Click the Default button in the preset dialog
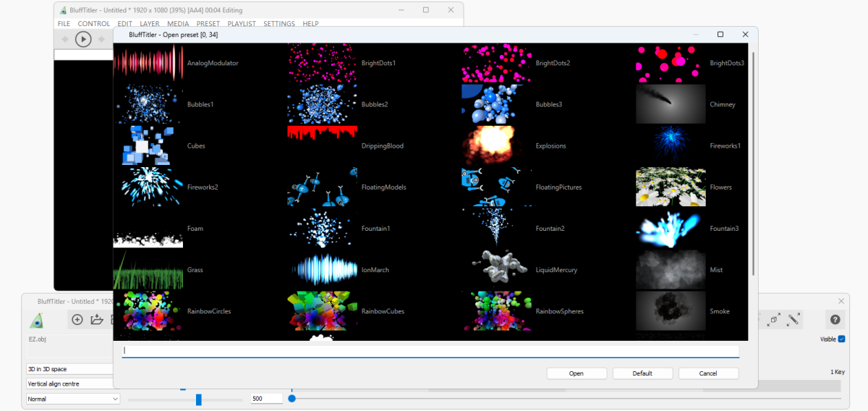This screenshot has width=868, height=411. click(x=642, y=373)
